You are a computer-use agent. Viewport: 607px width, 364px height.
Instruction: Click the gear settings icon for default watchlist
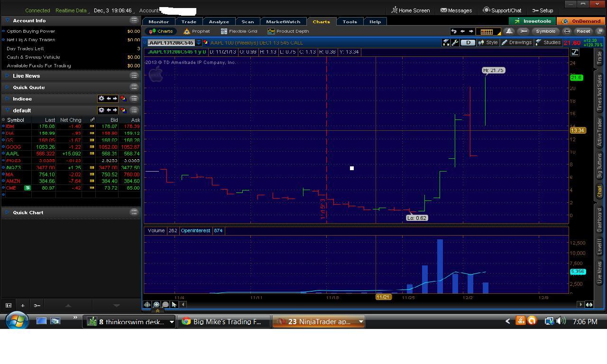pyautogui.click(x=101, y=110)
